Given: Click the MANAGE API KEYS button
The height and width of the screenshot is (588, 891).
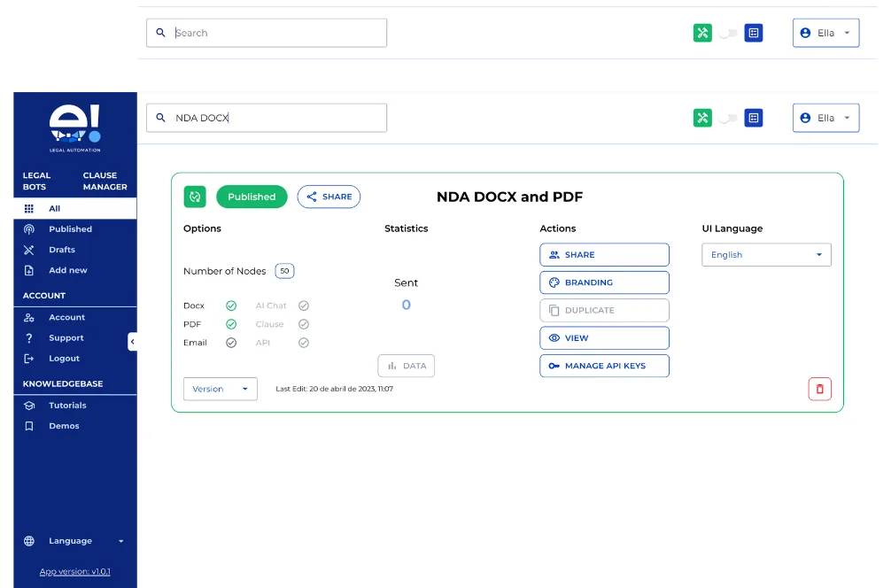Looking at the screenshot, I should pyautogui.click(x=604, y=366).
